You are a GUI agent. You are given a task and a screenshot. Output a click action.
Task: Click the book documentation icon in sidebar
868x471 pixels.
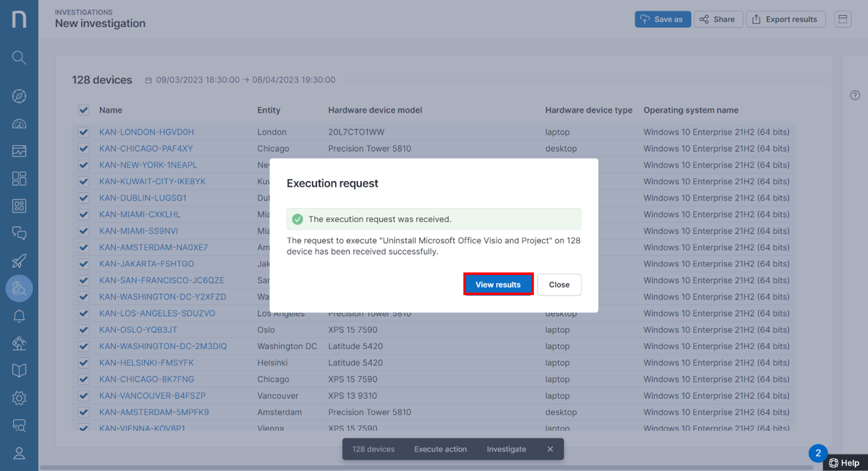19,370
